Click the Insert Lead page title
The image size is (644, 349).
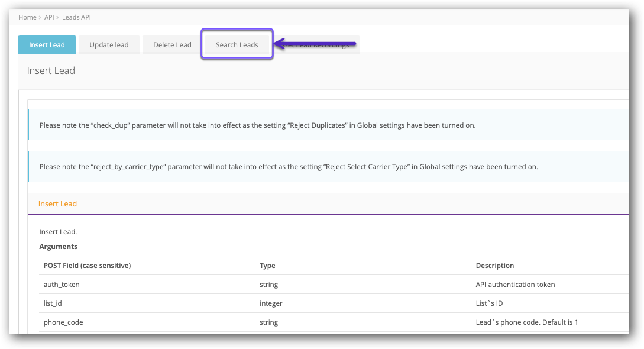pyautogui.click(x=50, y=70)
